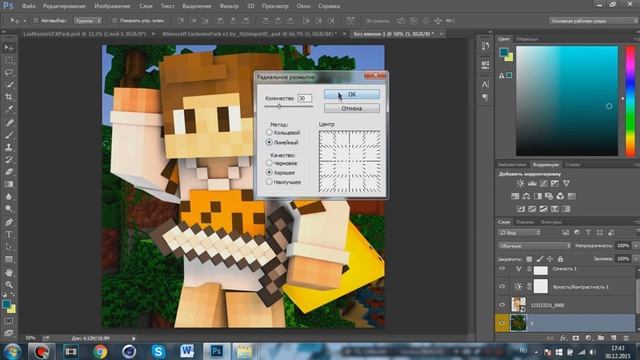Select Наилучшее (Best) quality option
The height and width of the screenshot is (360, 640).
269,182
